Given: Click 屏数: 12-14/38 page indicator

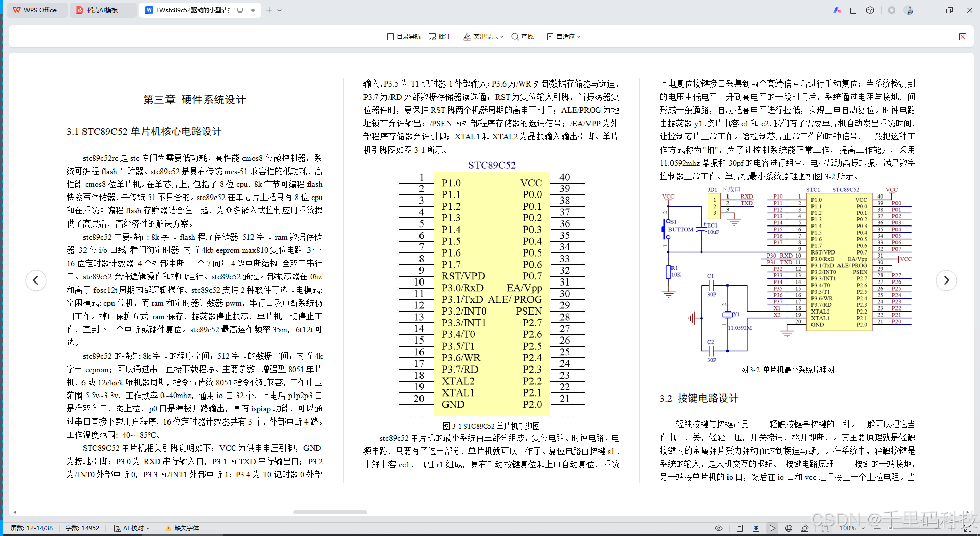Looking at the screenshot, I should (32, 528).
